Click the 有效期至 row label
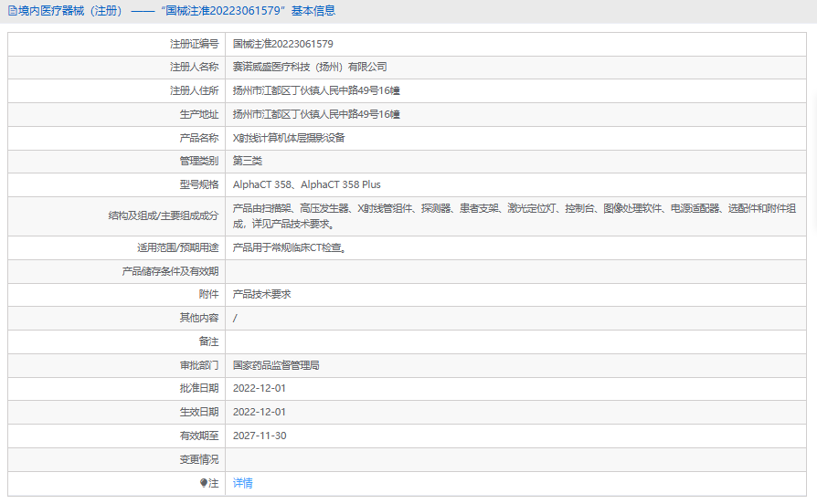The width and height of the screenshot is (817, 504). click(199, 436)
